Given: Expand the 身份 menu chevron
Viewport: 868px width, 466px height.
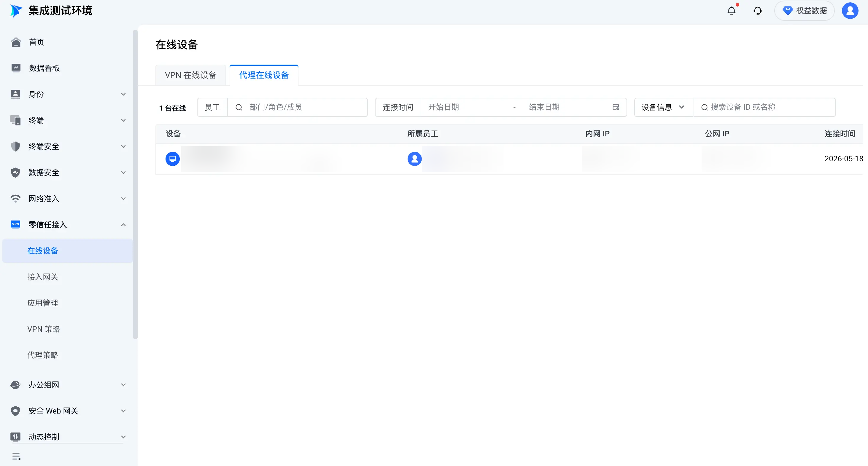Looking at the screenshot, I should coord(123,94).
